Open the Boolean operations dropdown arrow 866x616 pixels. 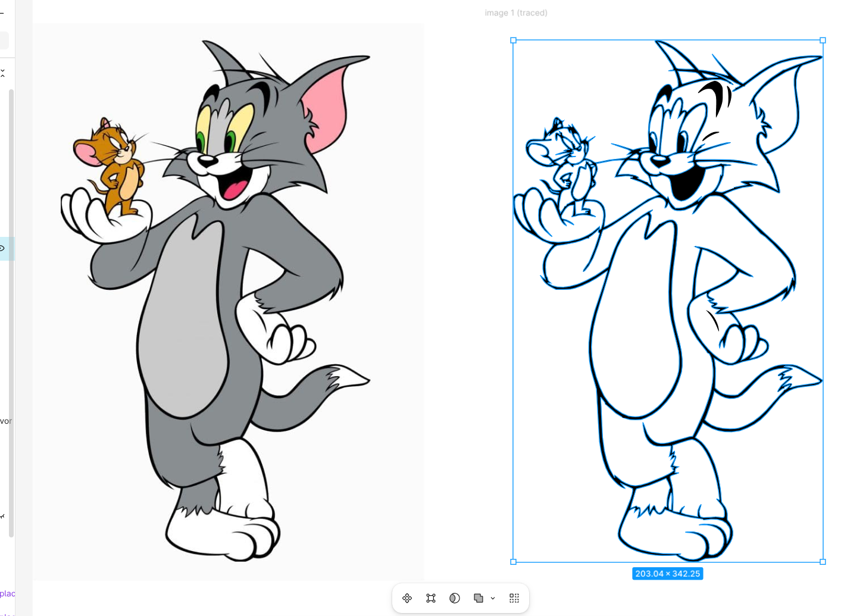[x=493, y=598]
